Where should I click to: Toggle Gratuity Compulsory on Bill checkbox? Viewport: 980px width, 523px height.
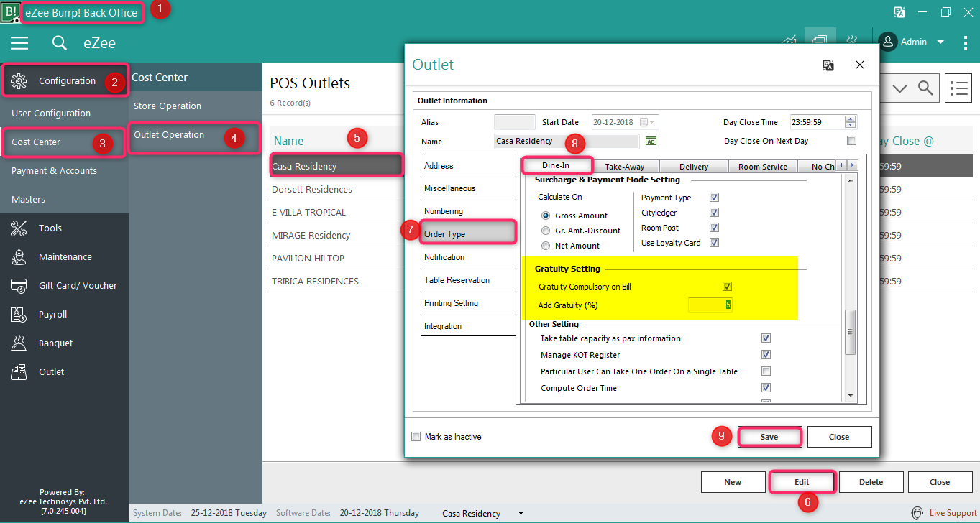pos(727,286)
